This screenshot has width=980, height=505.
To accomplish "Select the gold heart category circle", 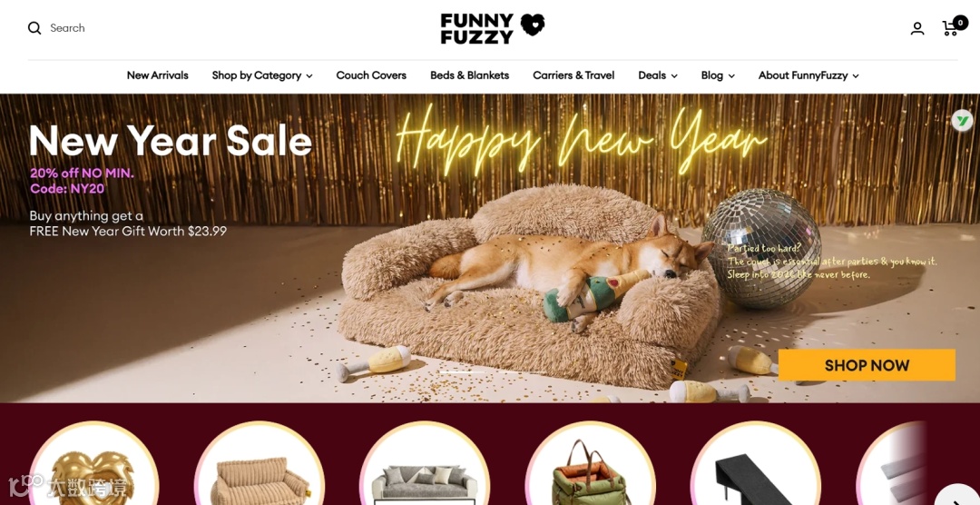I will click(x=93, y=464).
